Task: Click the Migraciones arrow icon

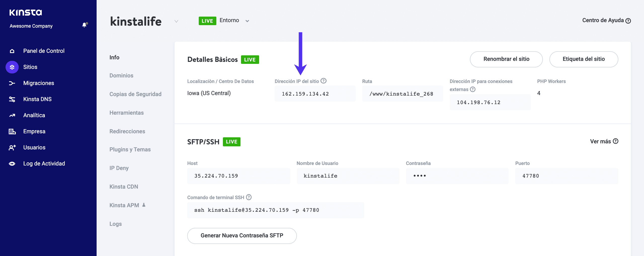Action: (x=12, y=83)
